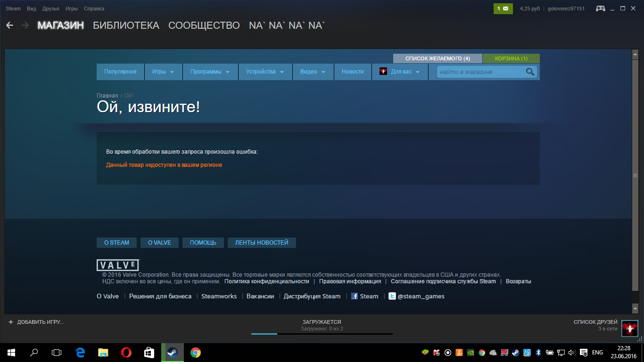Click the О VALVE button
Screen dimensions: 644x362
(x=159, y=243)
